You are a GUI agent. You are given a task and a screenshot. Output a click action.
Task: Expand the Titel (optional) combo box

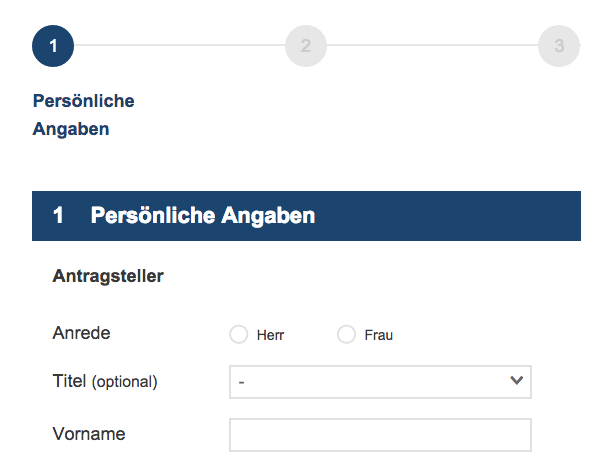[x=380, y=382]
